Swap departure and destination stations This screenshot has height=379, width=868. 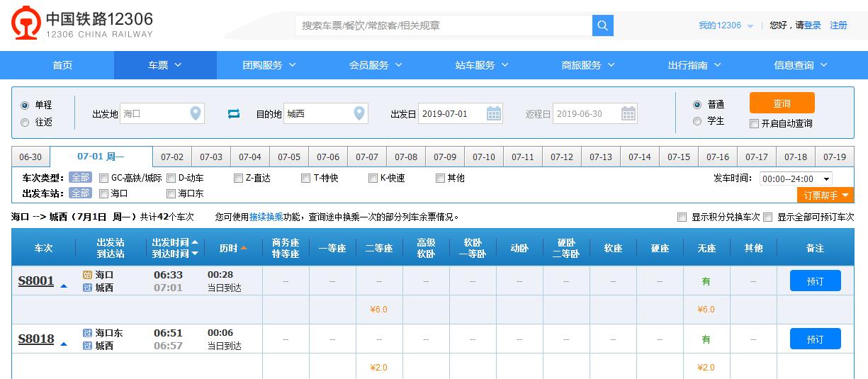coord(234,113)
